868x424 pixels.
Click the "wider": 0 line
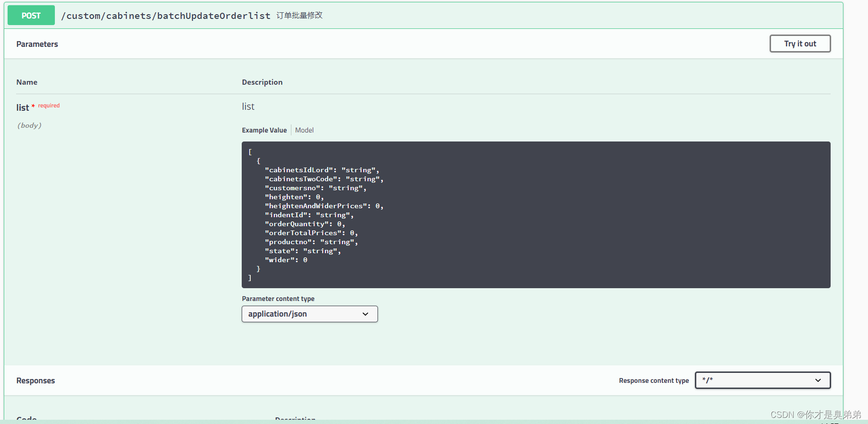tap(286, 260)
